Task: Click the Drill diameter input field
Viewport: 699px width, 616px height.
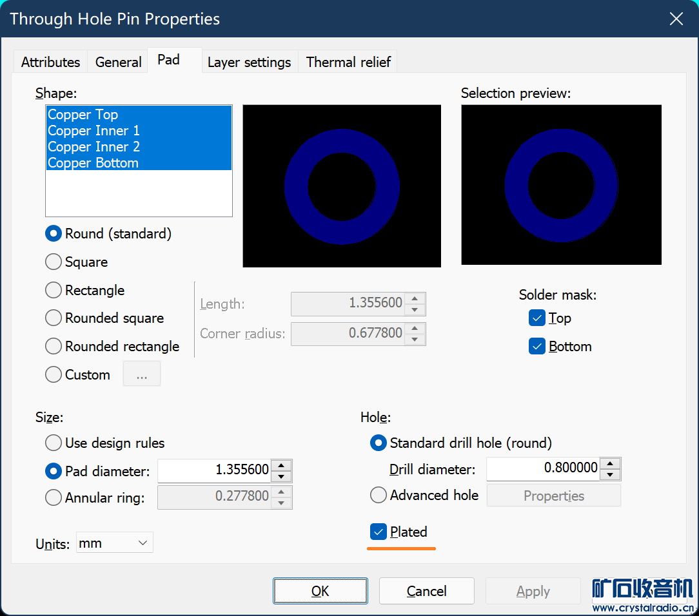Action: 543,468
